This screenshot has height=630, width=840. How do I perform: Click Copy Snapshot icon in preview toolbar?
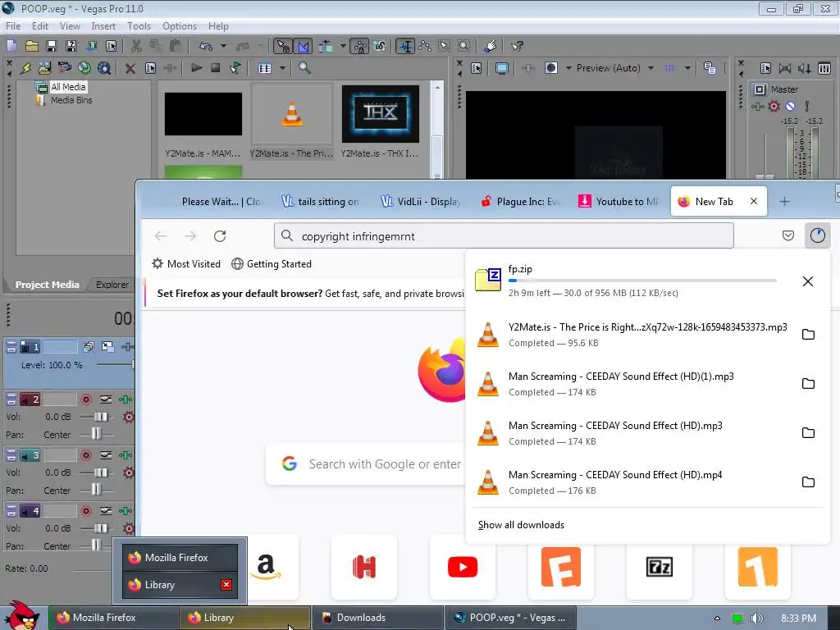coord(710,68)
